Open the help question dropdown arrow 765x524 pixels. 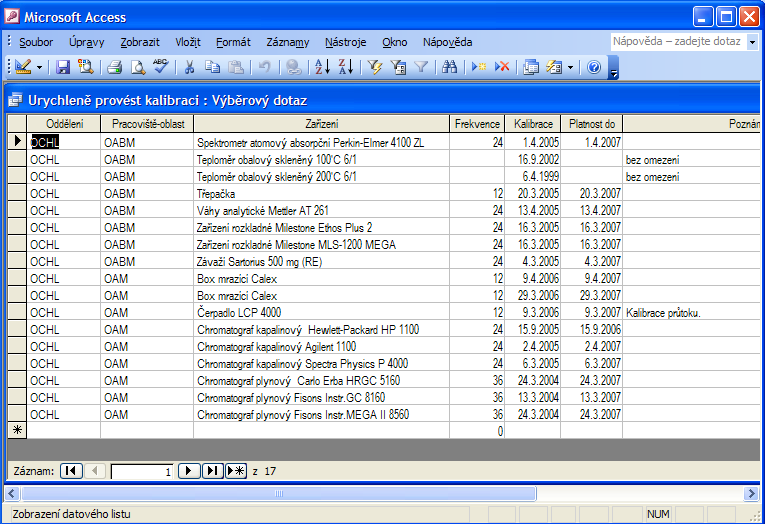click(x=752, y=42)
